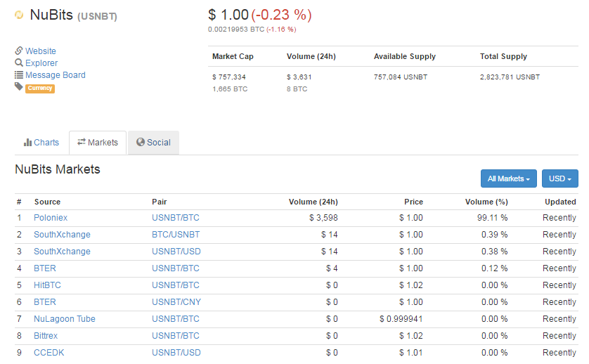Expand the All Markets dropdown
Viewport: 589px width, 364px height.
point(509,178)
